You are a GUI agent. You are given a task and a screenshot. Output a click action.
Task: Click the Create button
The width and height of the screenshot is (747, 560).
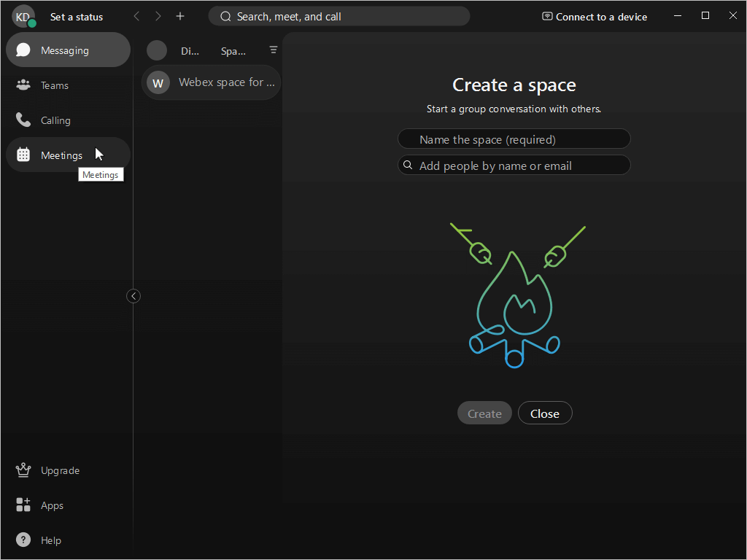point(484,413)
